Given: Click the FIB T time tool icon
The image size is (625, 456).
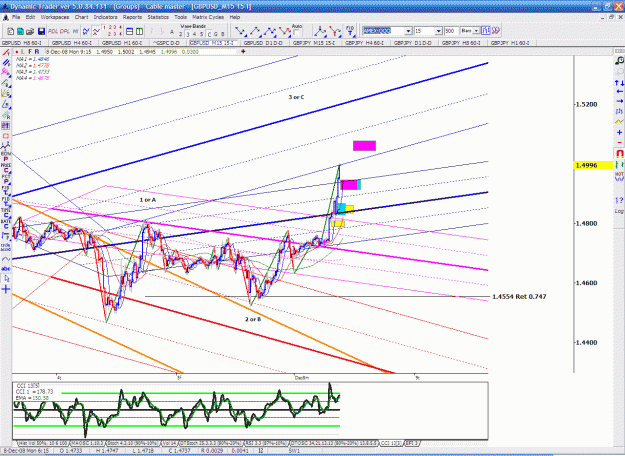Looking at the screenshot, I should [x=350, y=31].
